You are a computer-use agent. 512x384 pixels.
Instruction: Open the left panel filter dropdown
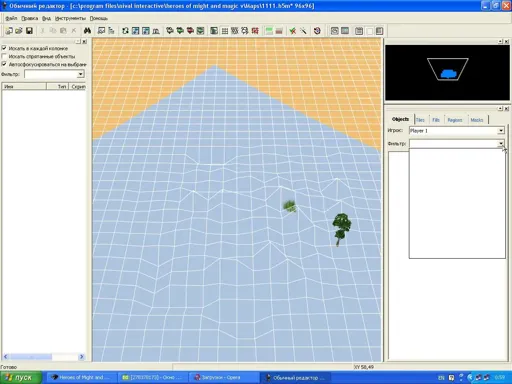point(80,74)
